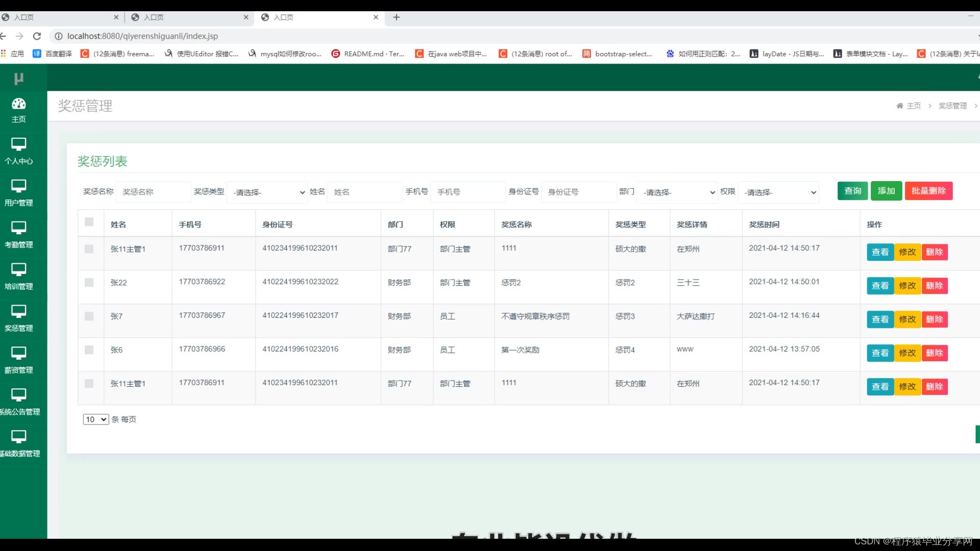980x551 pixels.
Task: Open the 主页 dashboard icon in sidebar
Action: coord(19,104)
